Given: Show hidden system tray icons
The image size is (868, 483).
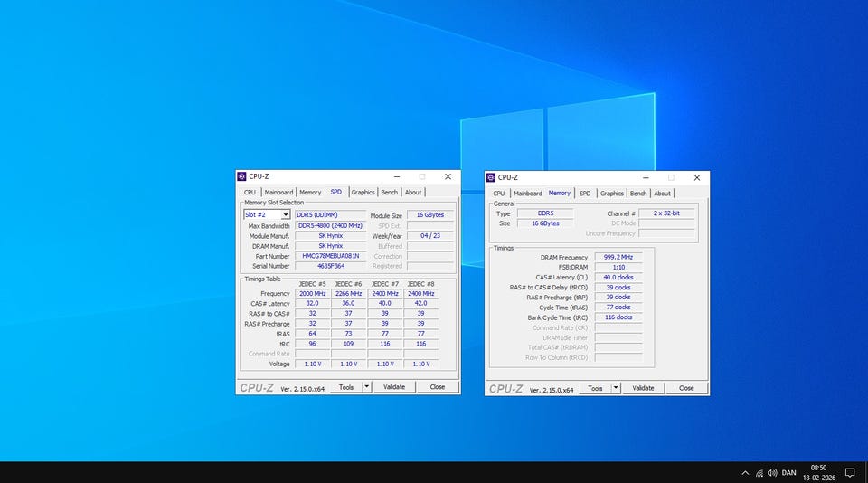Looking at the screenshot, I should pyautogui.click(x=745, y=472).
